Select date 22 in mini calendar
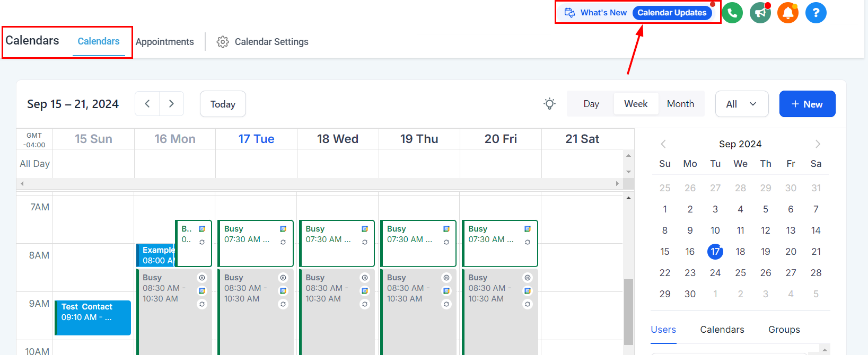 click(x=665, y=273)
